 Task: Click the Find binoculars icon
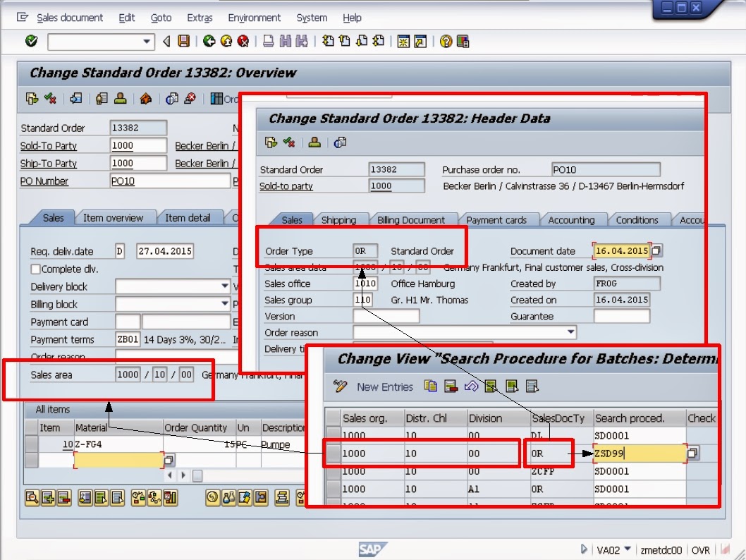click(x=285, y=42)
